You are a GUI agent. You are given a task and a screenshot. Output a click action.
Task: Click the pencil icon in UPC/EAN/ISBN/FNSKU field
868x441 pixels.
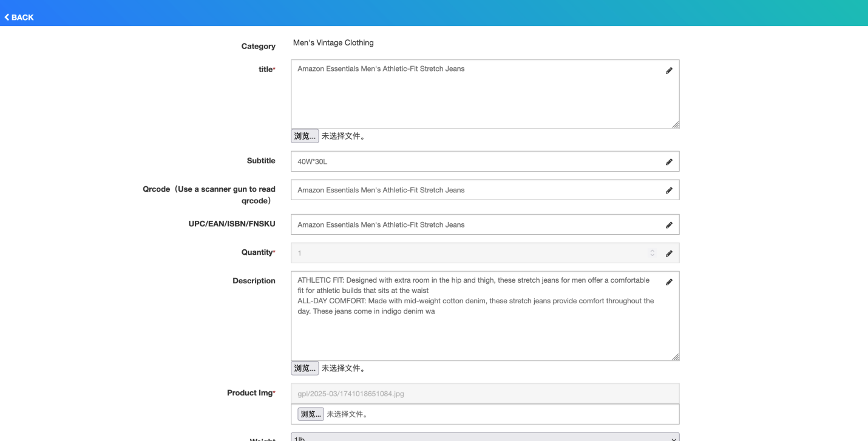pyautogui.click(x=669, y=225)
